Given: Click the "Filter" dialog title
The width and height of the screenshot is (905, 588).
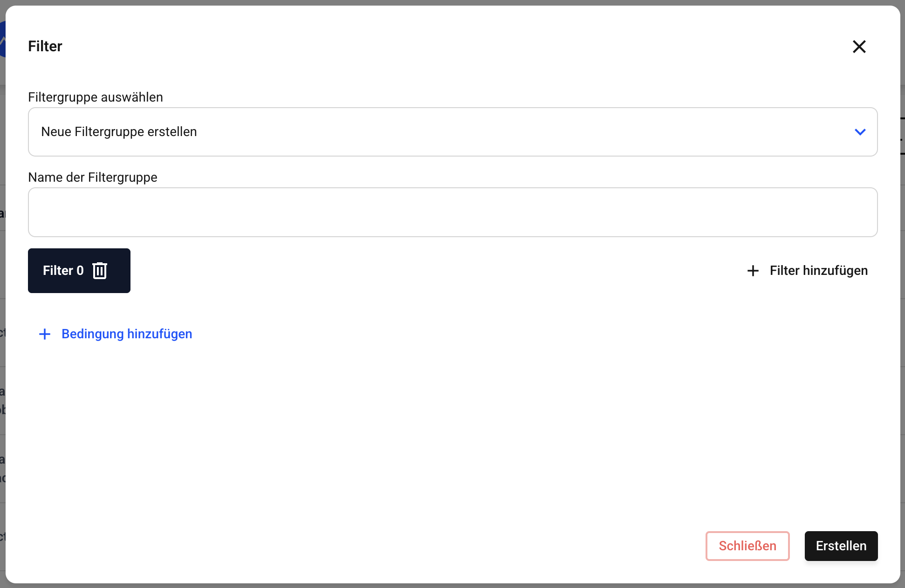Looking at the screenshot, I should [x=45, y=46].
